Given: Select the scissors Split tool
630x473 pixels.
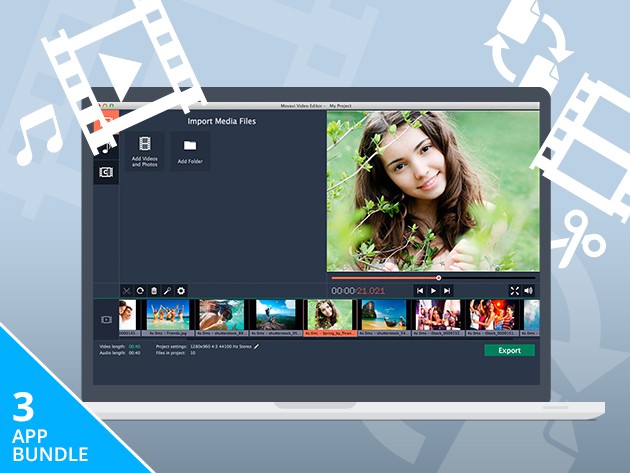Looking at the screenshot, I should (x=127, y=291).
